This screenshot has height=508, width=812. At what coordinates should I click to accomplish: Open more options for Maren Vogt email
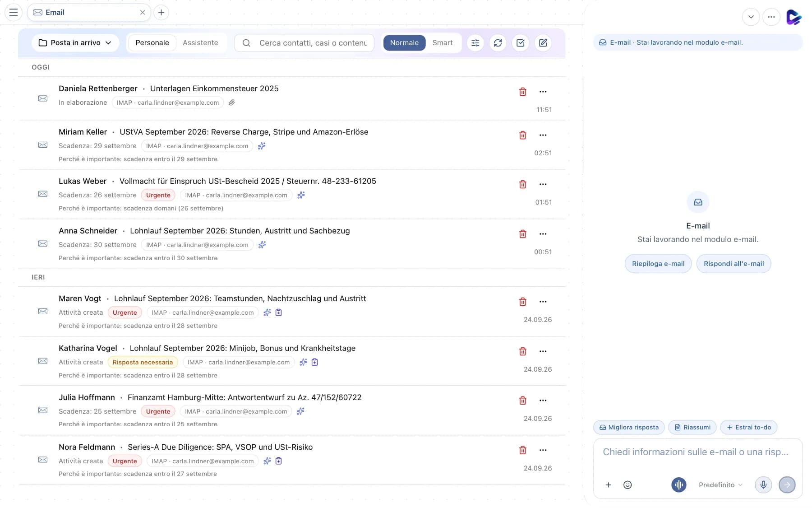click(x=543, y=302)
